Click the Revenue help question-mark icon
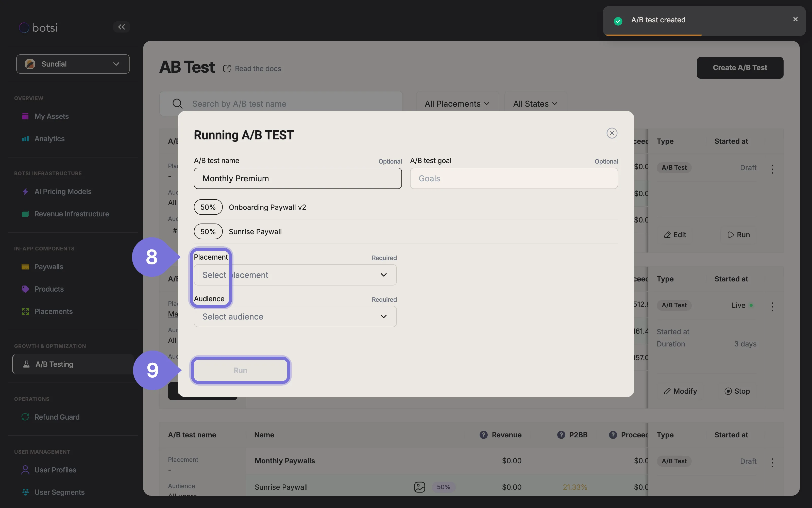 point(483,435)
